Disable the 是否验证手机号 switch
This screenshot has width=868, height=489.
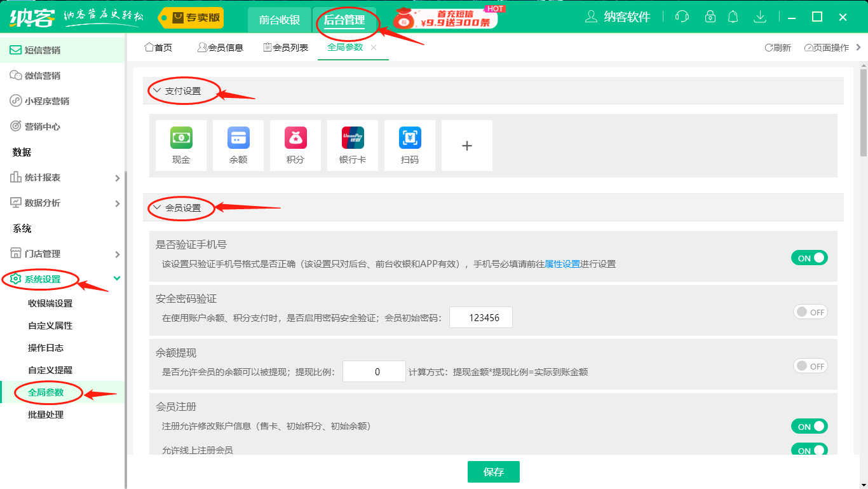pyautogui.click(x=809, y=258)
